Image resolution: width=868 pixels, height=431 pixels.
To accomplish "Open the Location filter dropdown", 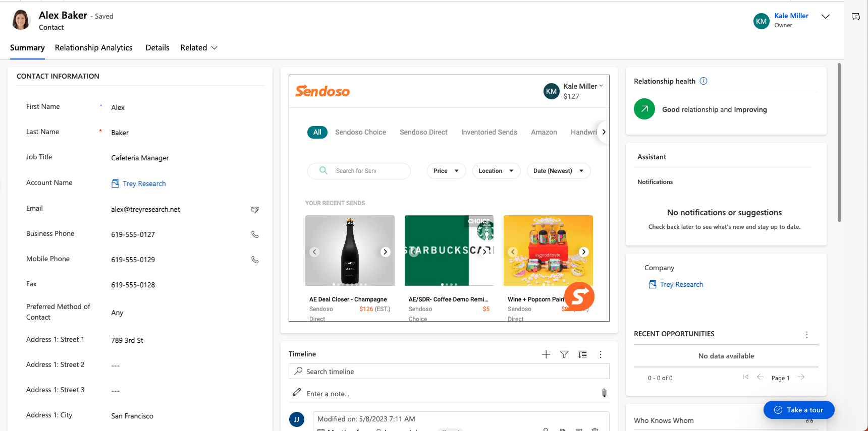I will click(496, 171).
